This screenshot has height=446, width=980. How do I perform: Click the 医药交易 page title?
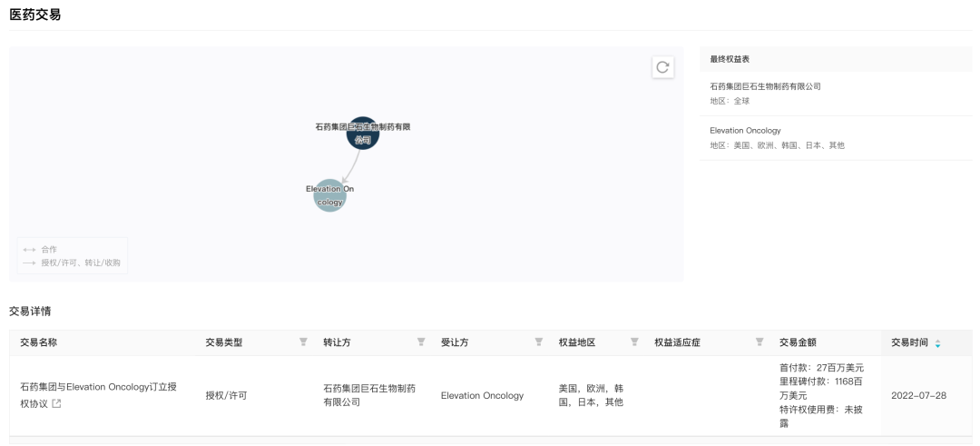(x=35, y=15)
